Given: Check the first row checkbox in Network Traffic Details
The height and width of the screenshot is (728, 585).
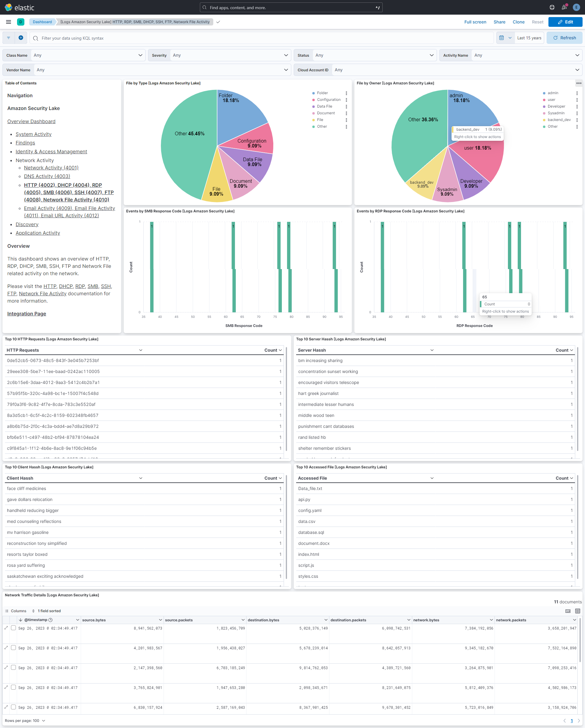Looking at the screenshot, I should click(x=13, y=628).
